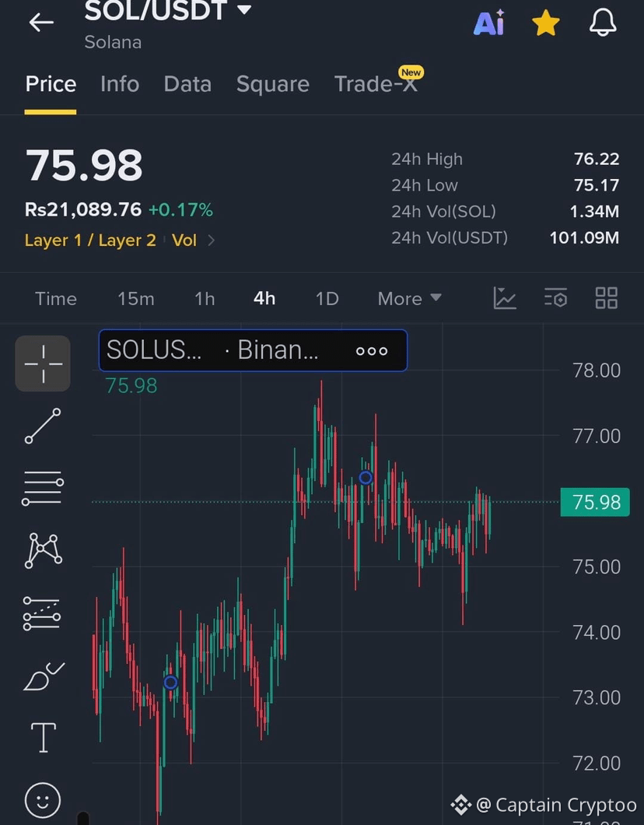This screenshot has width=644, height=825.
Task: Switch to the Price tab
Action: click(51, 84)
